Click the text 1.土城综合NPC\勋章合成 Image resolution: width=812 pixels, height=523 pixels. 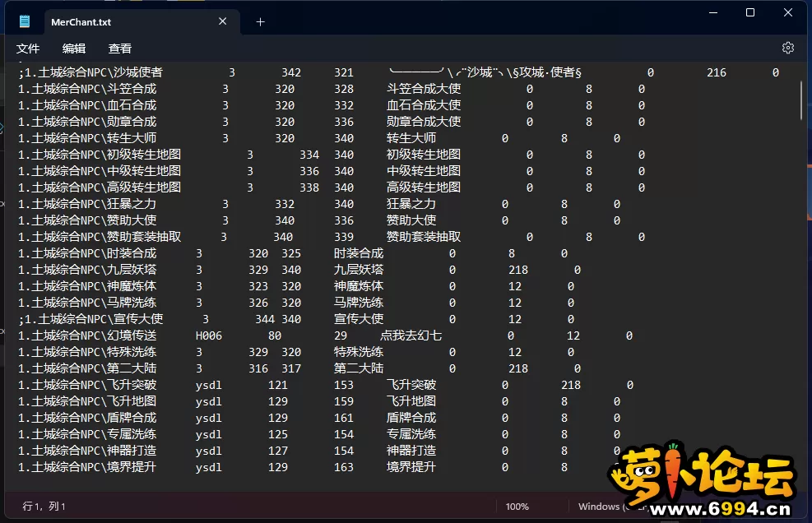(87, 123)
